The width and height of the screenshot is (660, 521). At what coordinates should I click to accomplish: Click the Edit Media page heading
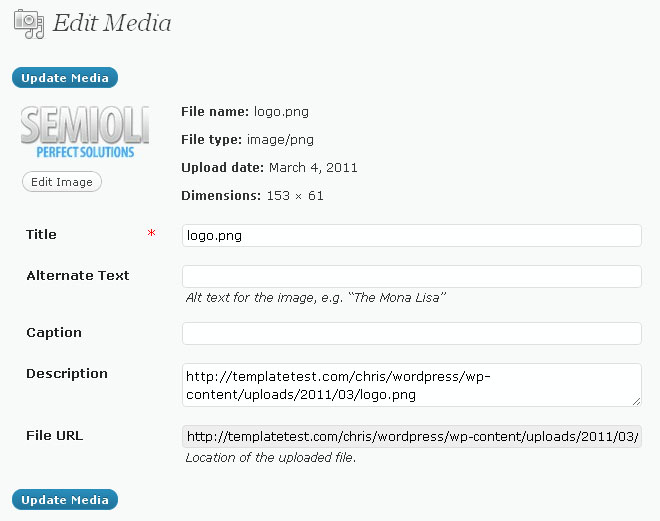pyautogui.click(x=112, y=23)
